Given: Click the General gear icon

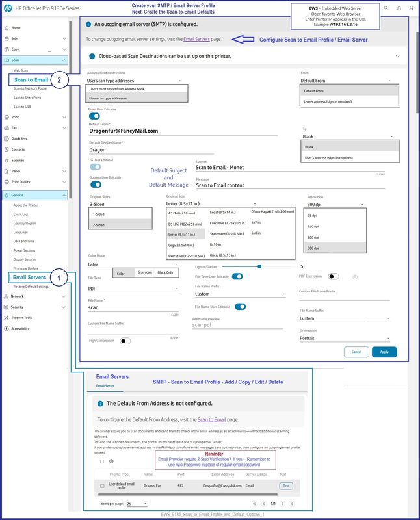Looking at the screenshot, I should tap(7, 196).
